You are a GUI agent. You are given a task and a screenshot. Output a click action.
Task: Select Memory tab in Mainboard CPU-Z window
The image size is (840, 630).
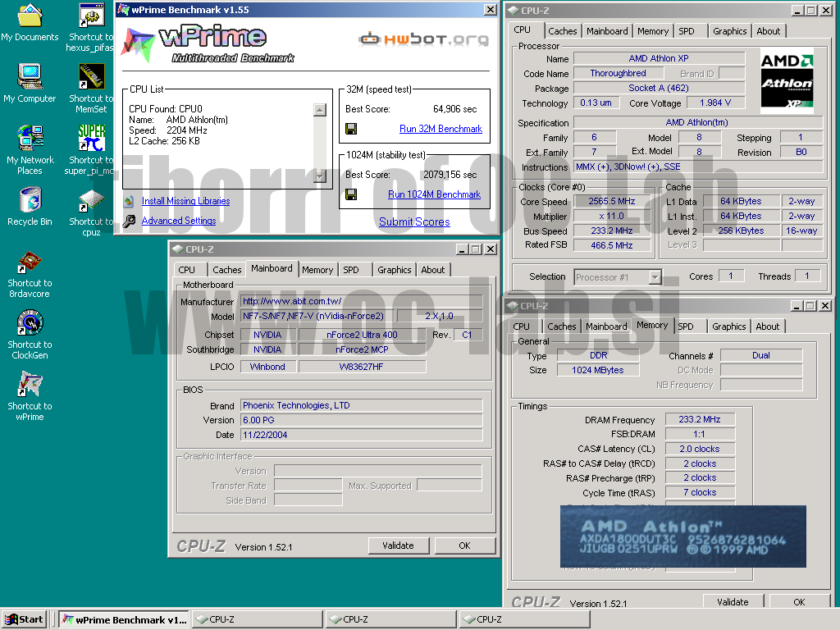click(x=317, y=270)
